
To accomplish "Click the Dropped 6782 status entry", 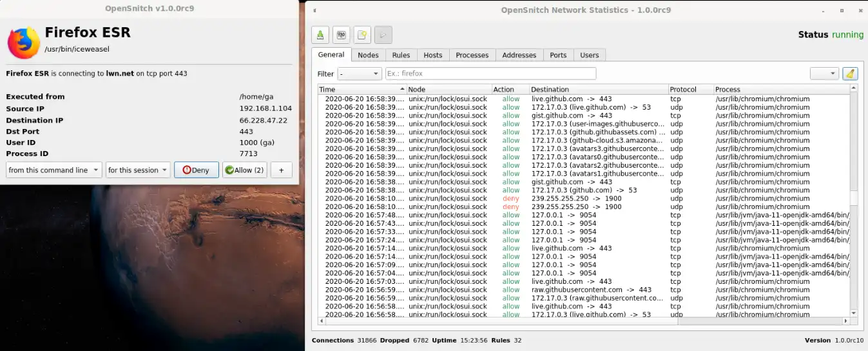I will click(403, 340).
